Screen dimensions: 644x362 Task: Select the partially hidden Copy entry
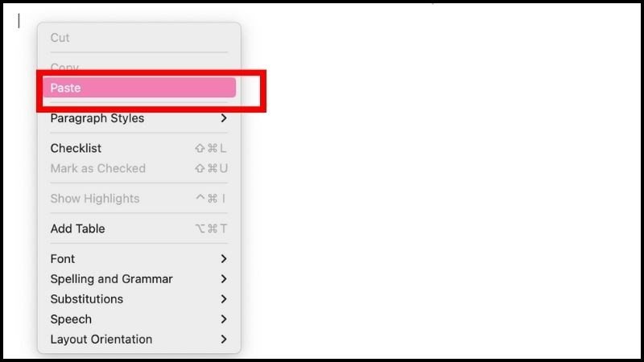pyautogui.click(x=64, y=66)
